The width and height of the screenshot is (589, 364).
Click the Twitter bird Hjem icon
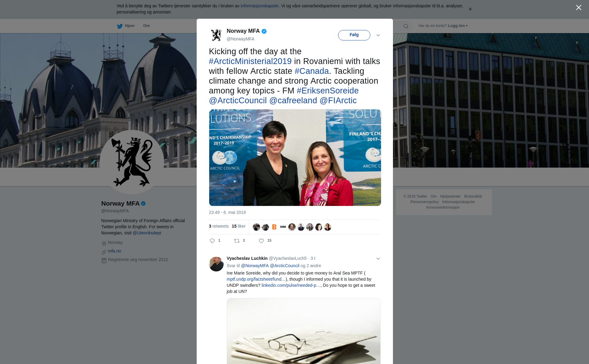coord(120,26)
